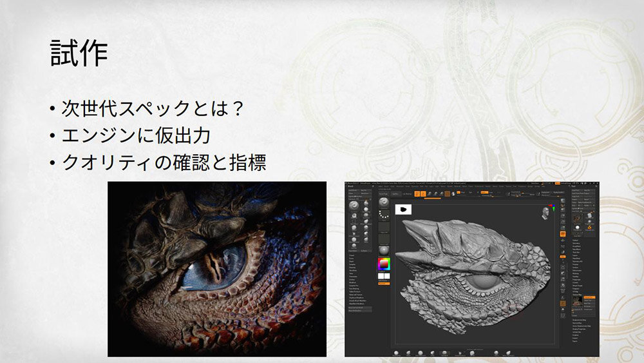Screen dimensions: 644x363
Task: Open the Document menu in ZBrush menu bar
Action: 400,186
